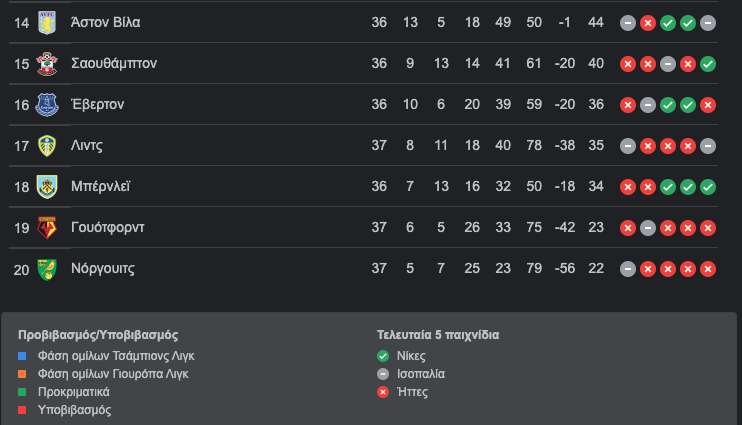Open the Σαουθάμπτον team link
Image resolution: width=742 pixels, height=425 pixels.
[114, 63]
